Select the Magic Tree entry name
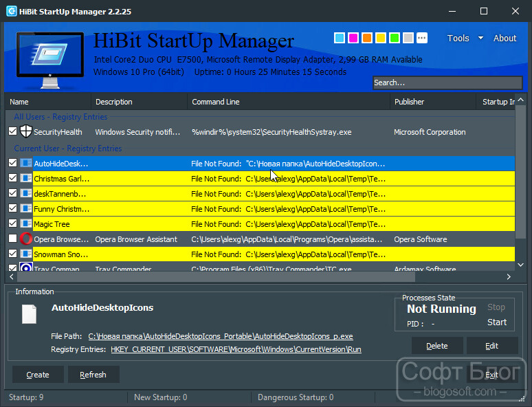The image size is (532, 407). [52, 224]
